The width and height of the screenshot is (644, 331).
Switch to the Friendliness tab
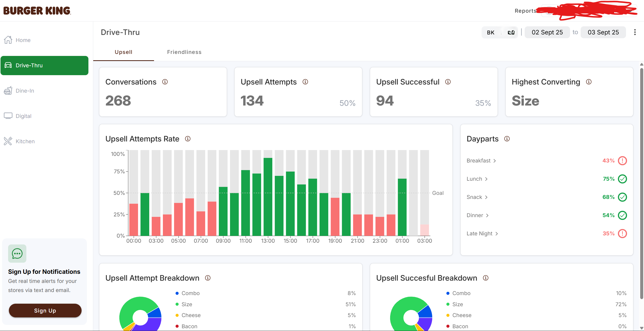coord(184,52)
